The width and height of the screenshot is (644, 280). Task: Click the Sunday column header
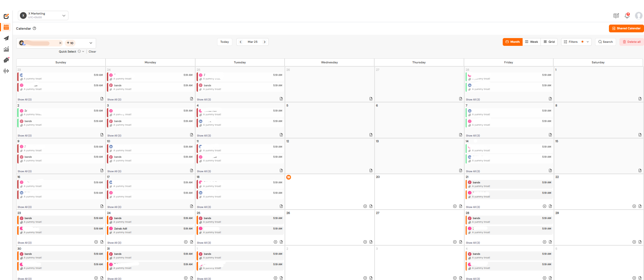pos(61,62)
